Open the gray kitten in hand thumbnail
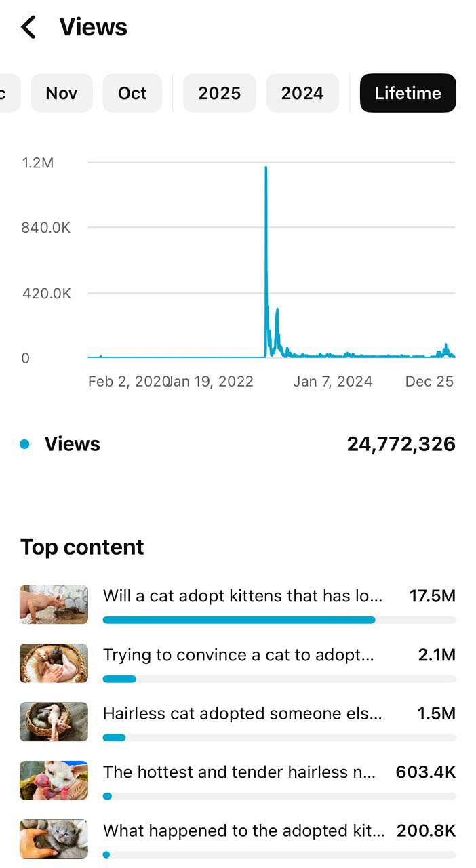This screenshot has width=476, height=868. (x=54, y=838)
